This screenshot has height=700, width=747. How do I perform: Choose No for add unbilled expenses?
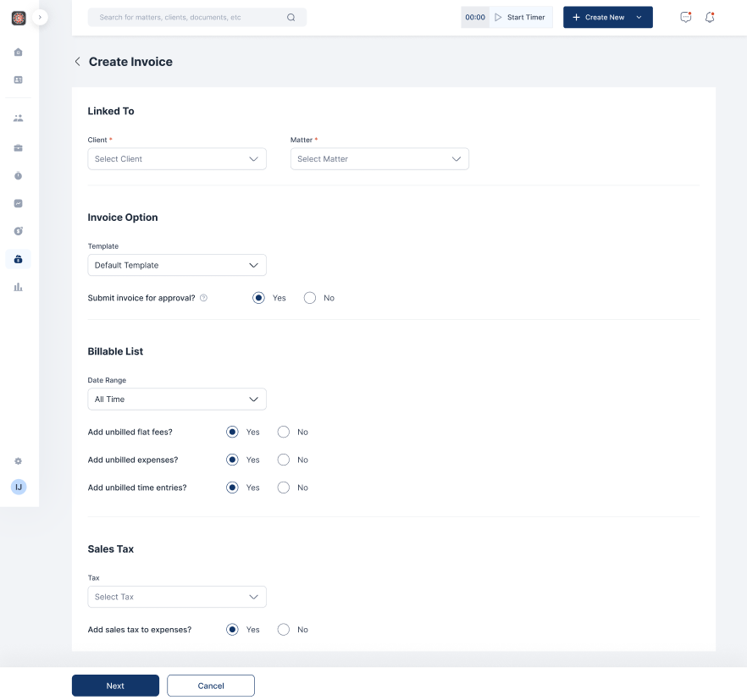[x=284, y=460]
